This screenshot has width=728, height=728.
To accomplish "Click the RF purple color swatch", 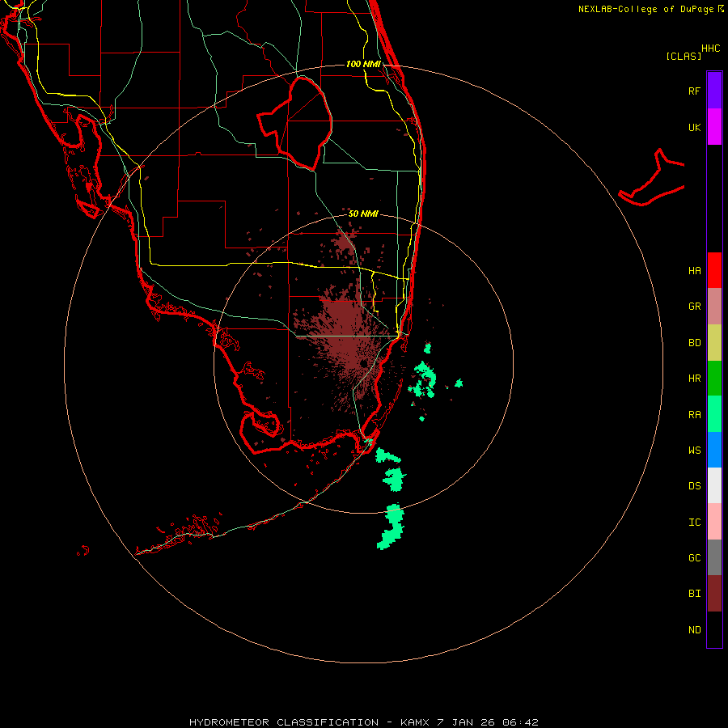I will coord(714,91).
